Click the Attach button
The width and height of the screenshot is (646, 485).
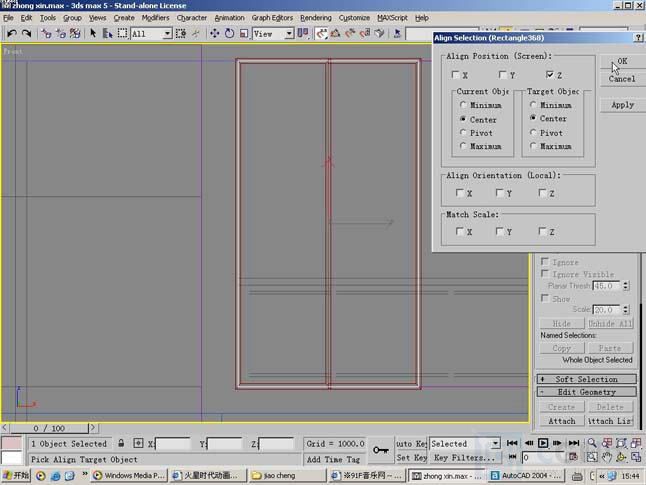click(x=562, y=421)
